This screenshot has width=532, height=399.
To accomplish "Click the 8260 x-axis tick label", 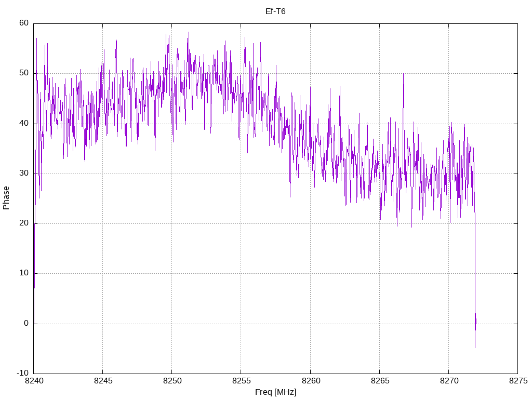I will (310, 382).
